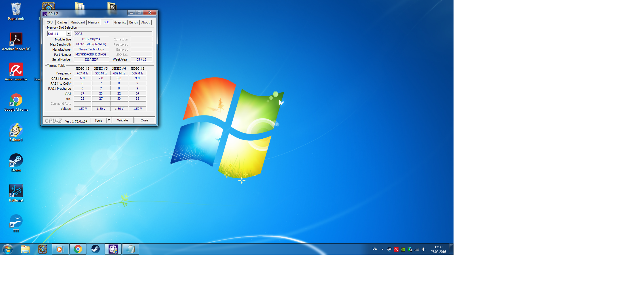Switch to Windows Media Player taskbar button
Image resolution: width=644 pixels, height=283 pixels.
[60, 249]
